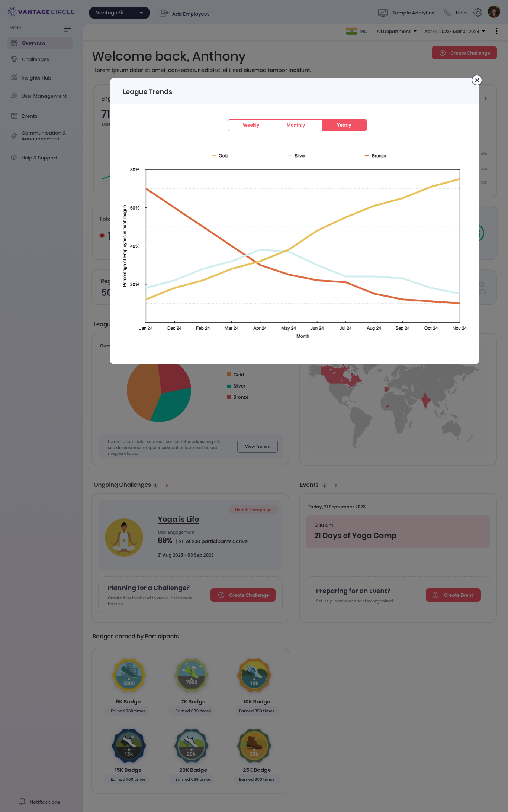Open the date range dropdown
The image size is (508, 812).
[454, 32]
